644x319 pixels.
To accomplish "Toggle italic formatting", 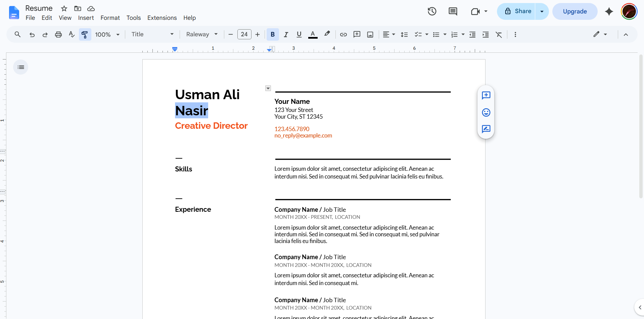I will coord(286,34).
